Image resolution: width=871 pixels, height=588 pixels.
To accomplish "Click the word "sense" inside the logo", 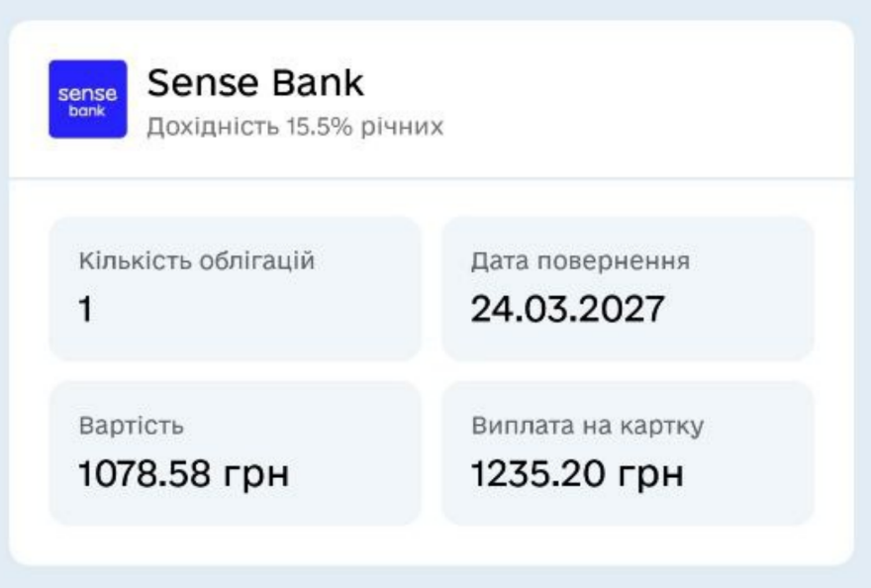I will click(x=88, y=93).
